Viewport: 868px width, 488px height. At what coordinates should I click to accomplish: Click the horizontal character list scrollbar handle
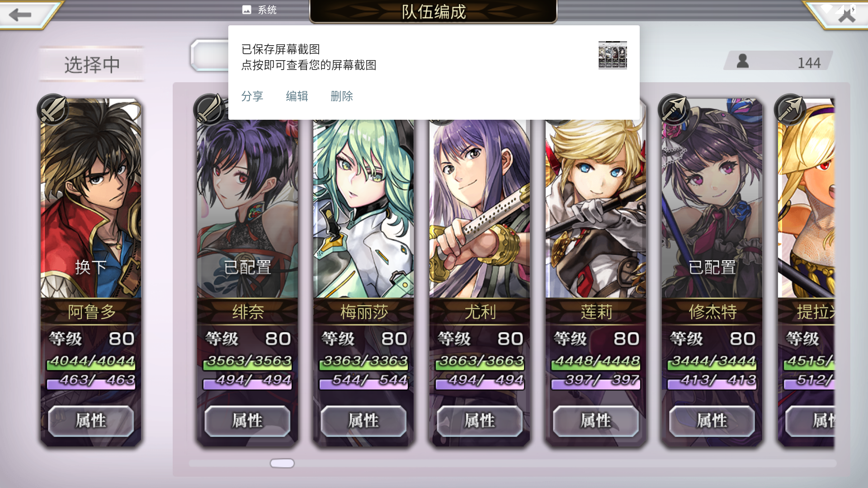282,463
